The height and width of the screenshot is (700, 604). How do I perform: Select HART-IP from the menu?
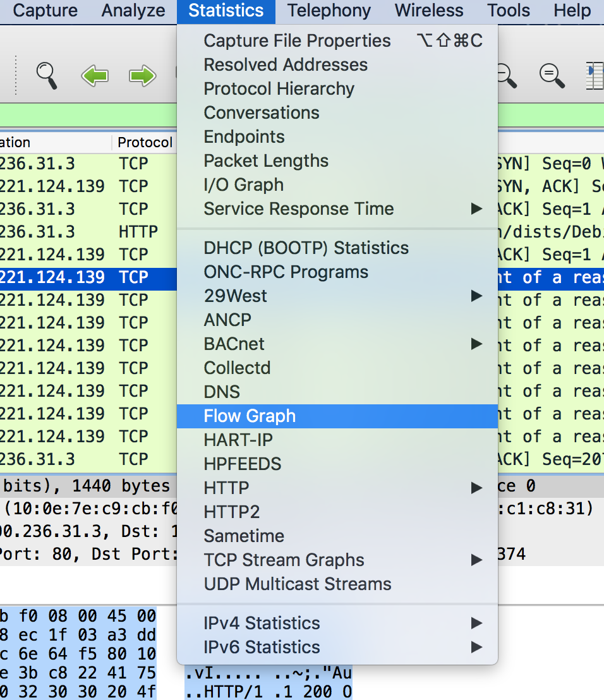[x=337, y=440]
